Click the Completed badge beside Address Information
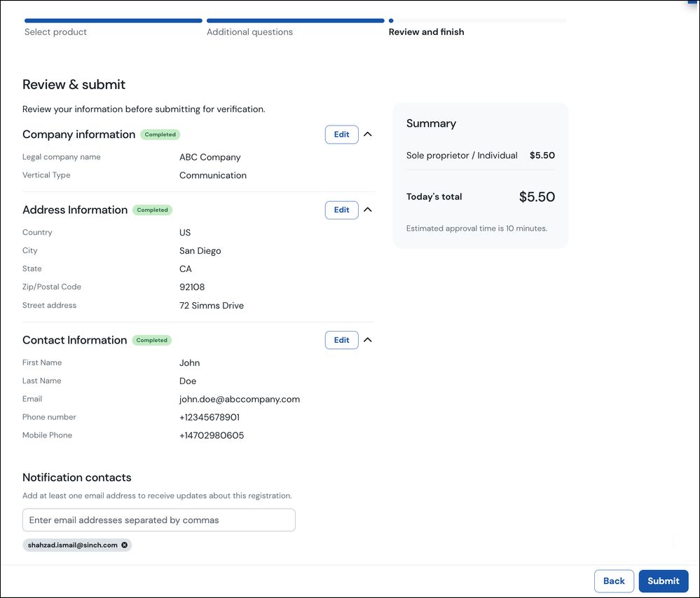 coord(152,210)
